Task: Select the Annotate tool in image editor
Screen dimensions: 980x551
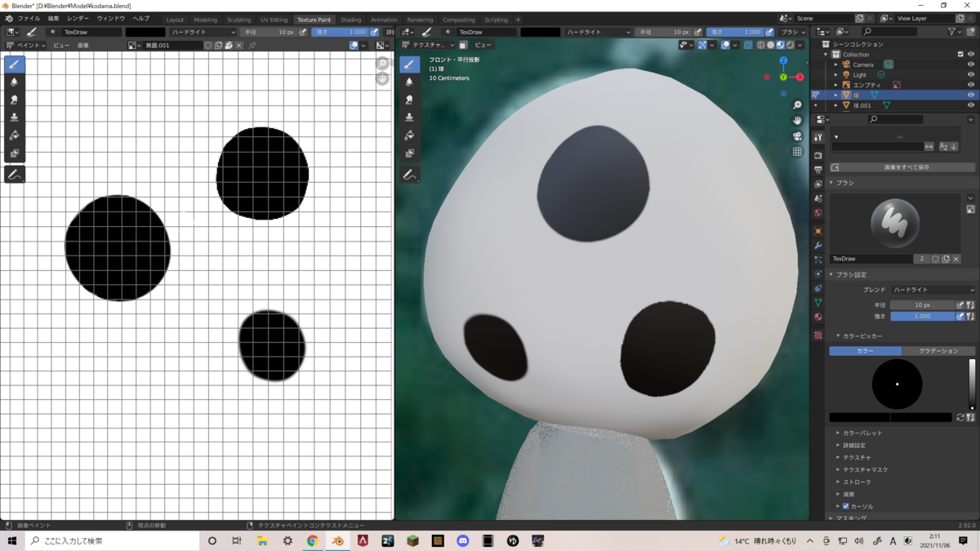Action: click(15, 174)
